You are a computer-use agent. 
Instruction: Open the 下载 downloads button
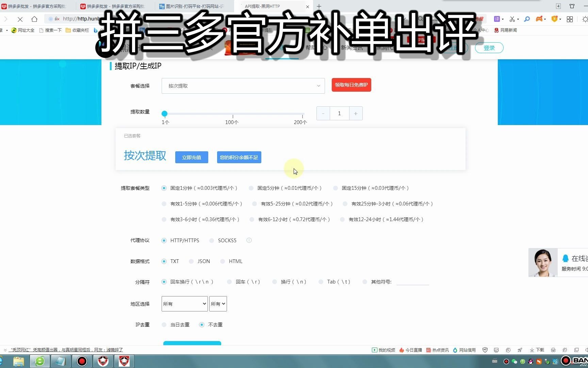pos(537,350)
